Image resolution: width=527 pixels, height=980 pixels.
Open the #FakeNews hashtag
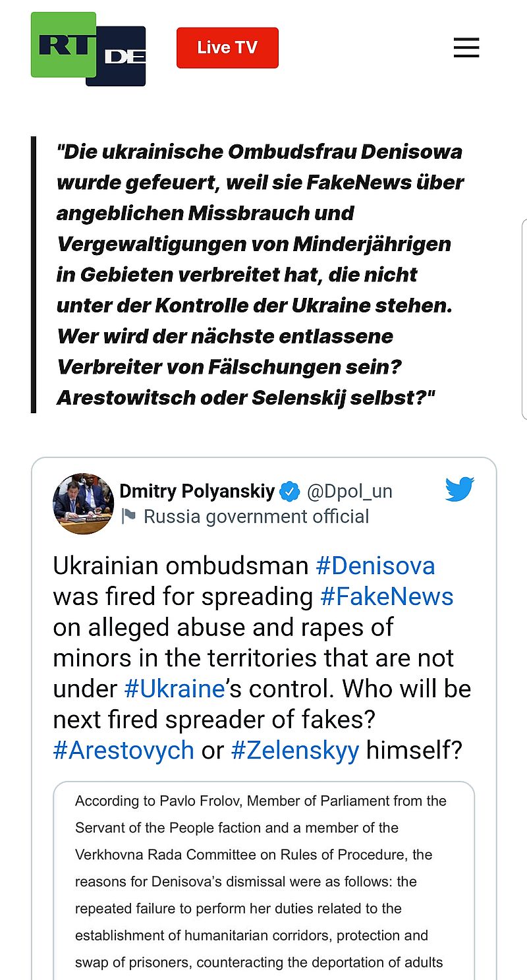tap(387, 596)
